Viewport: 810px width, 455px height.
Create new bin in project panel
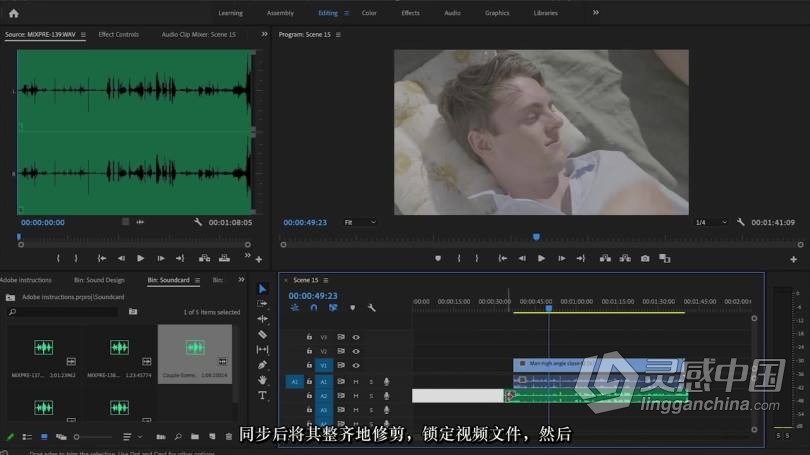[195, 437]
